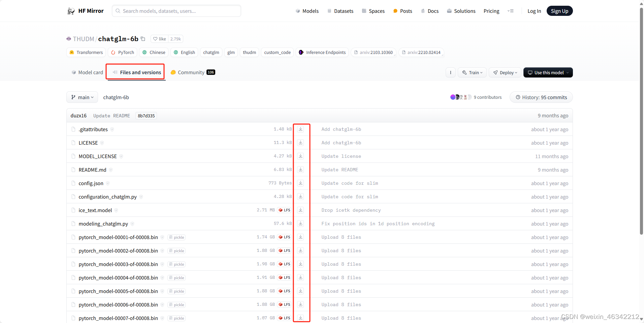Download the LICENSE file
This screenshot has height=323, width=644.
tap(300, 143)
